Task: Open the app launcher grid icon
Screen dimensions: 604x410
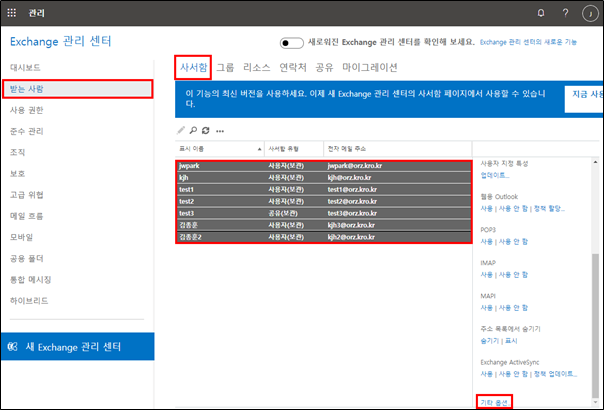Action: [12, 13]
